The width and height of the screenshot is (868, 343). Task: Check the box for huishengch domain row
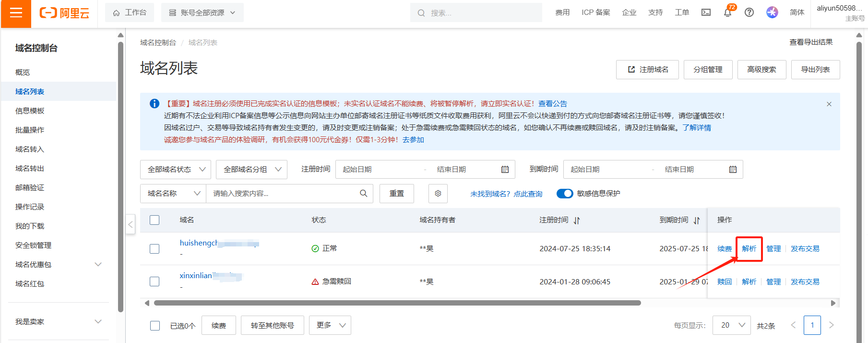[155, 249]
